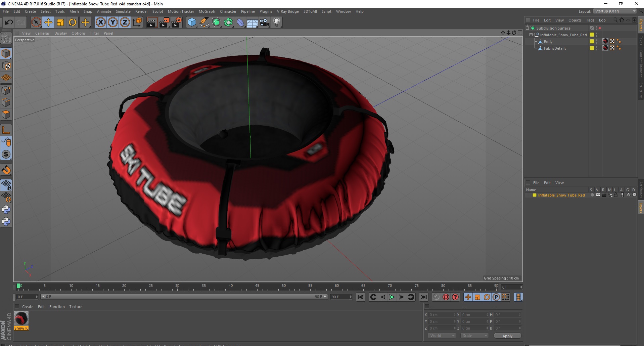Toggle the coordinate system icon
This screenshot has height=346, width=644.
[137, 22]
